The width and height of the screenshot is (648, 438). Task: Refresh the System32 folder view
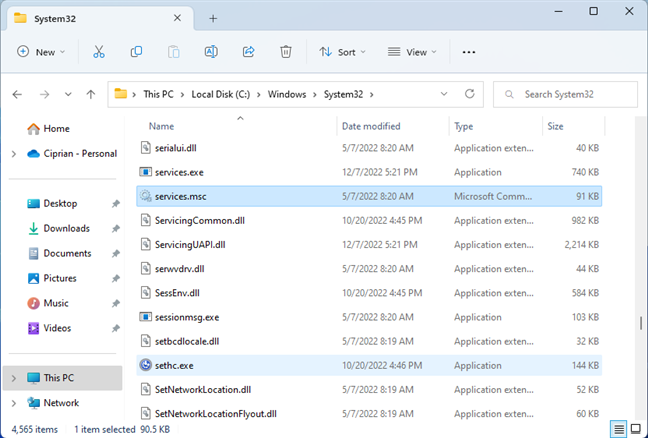coord(469,94)
